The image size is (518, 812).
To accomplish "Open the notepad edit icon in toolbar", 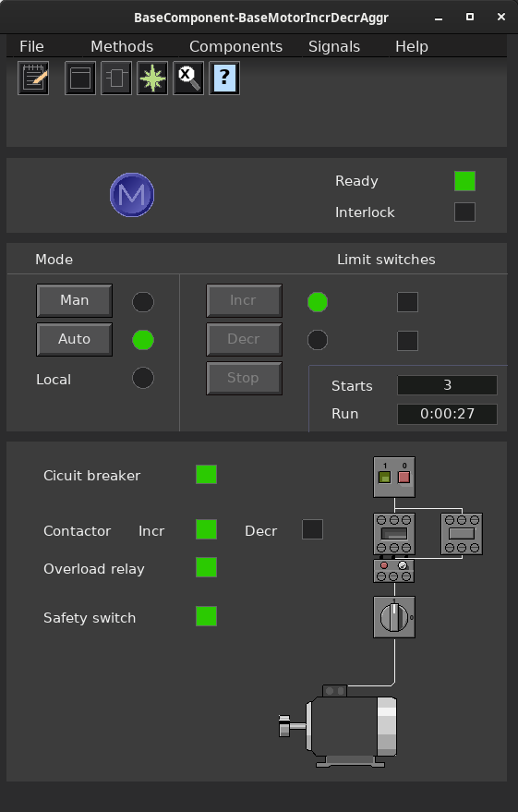I will click(33, 79).
